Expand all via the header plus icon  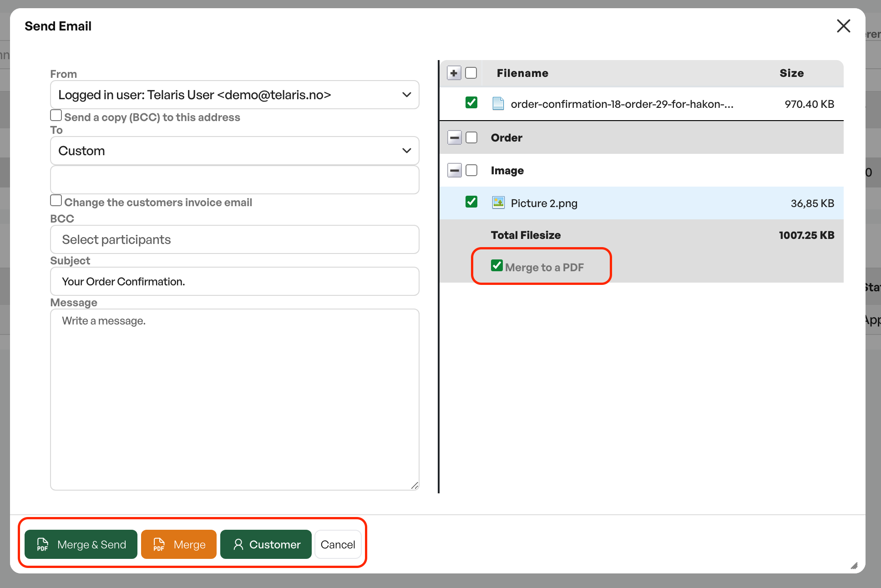click(x=454, y=73)
